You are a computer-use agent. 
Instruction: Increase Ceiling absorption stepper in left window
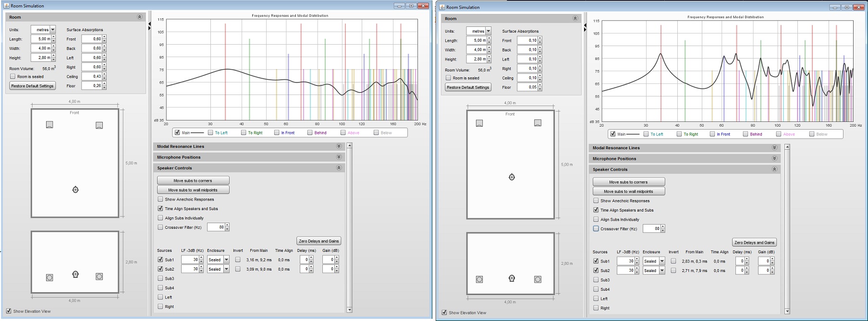point(104,74)
